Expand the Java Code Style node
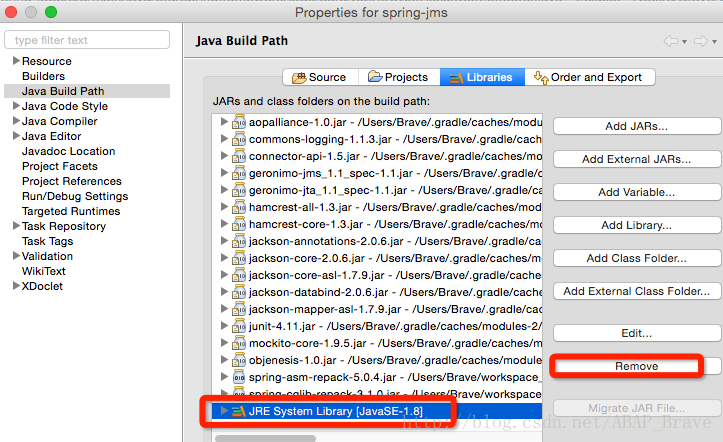The height and width of the screenshot is (442, 723). [x=16, y=106]
